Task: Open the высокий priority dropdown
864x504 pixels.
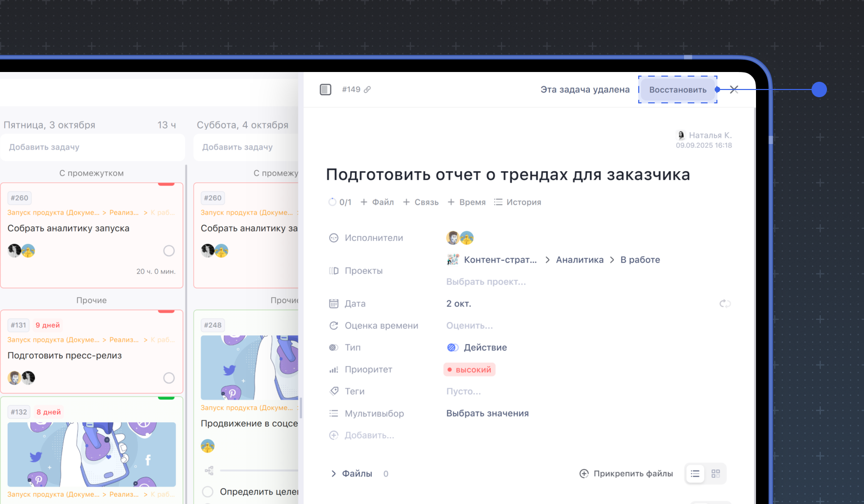Action: [469, 370]
